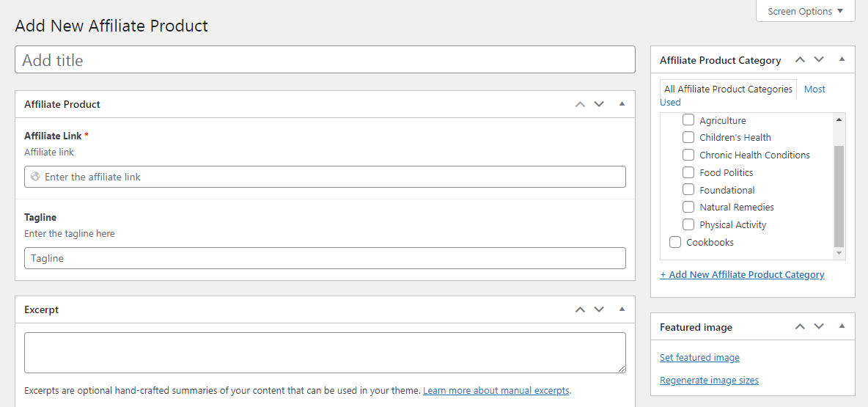Switch to All Affiliate Product Categories tab
The image size is (868, 407).
point(728,89)
